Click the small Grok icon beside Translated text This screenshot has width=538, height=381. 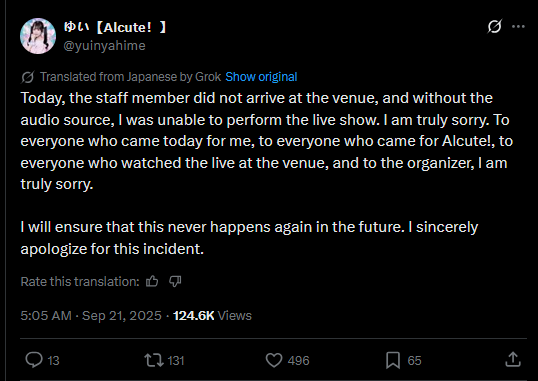click(28, 77)
